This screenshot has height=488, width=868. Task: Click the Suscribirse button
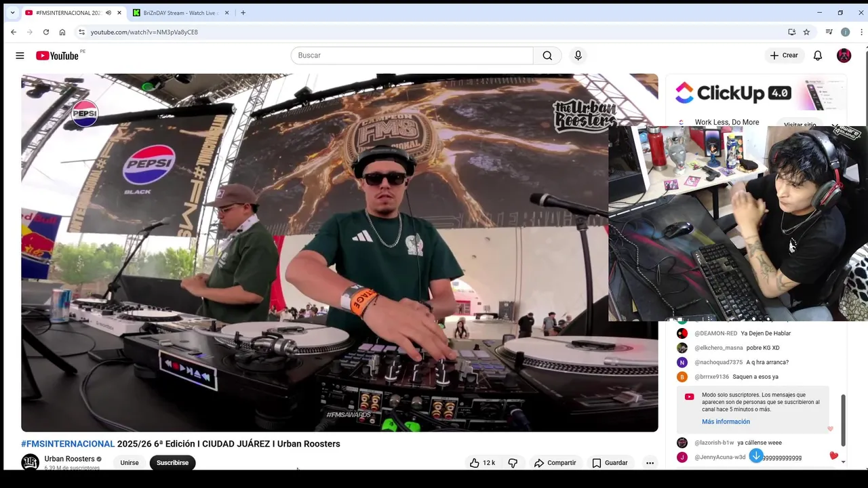[x=172, y=463]
